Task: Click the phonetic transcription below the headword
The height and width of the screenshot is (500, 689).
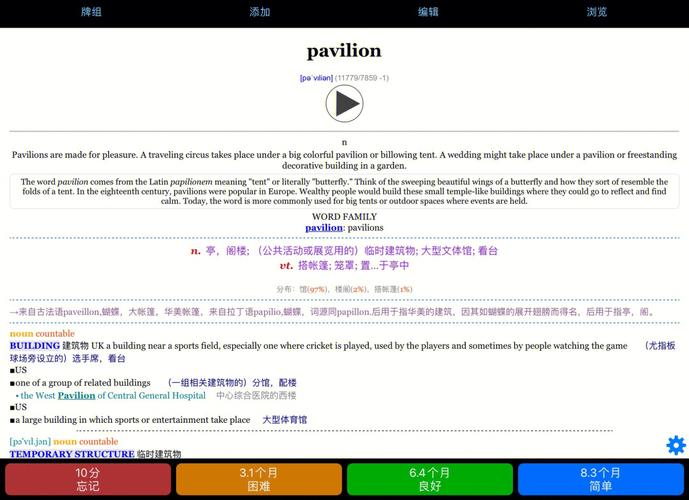Action: point(316,78)
